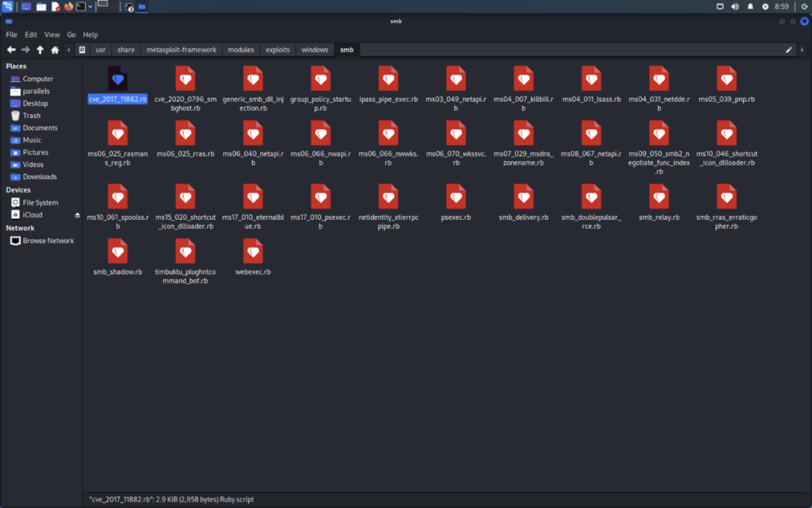Toggle path bar edit mode pencil icon

(789, 50)
